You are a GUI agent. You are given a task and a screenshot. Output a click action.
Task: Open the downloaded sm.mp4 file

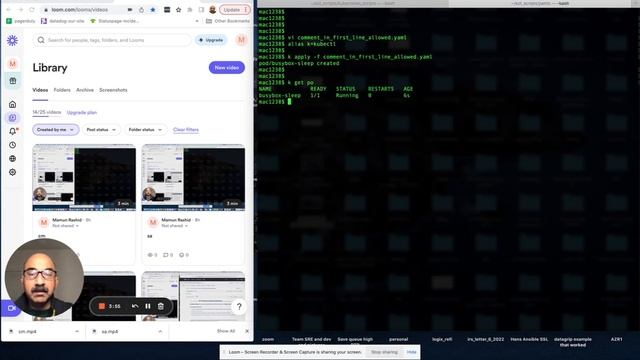tap(27, 331)
